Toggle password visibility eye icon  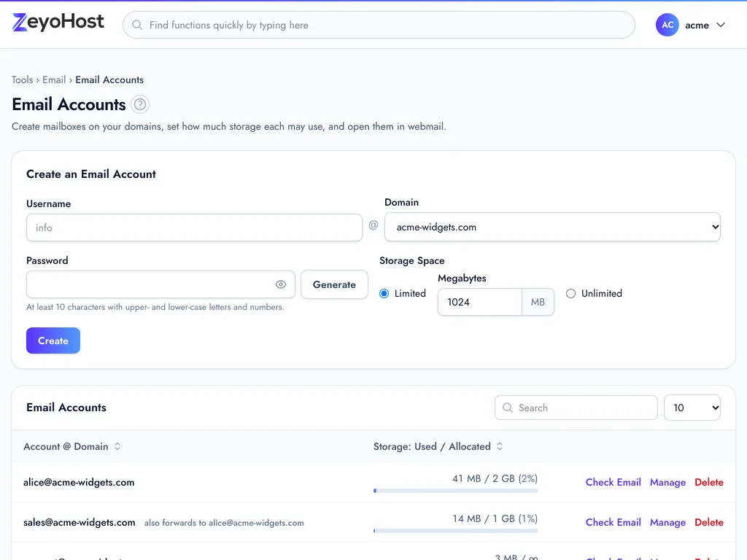pos(281,284)
